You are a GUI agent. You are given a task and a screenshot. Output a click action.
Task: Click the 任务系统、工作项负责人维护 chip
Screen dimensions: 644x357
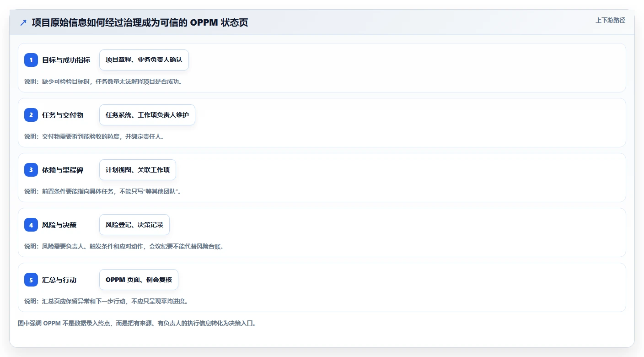147,115
